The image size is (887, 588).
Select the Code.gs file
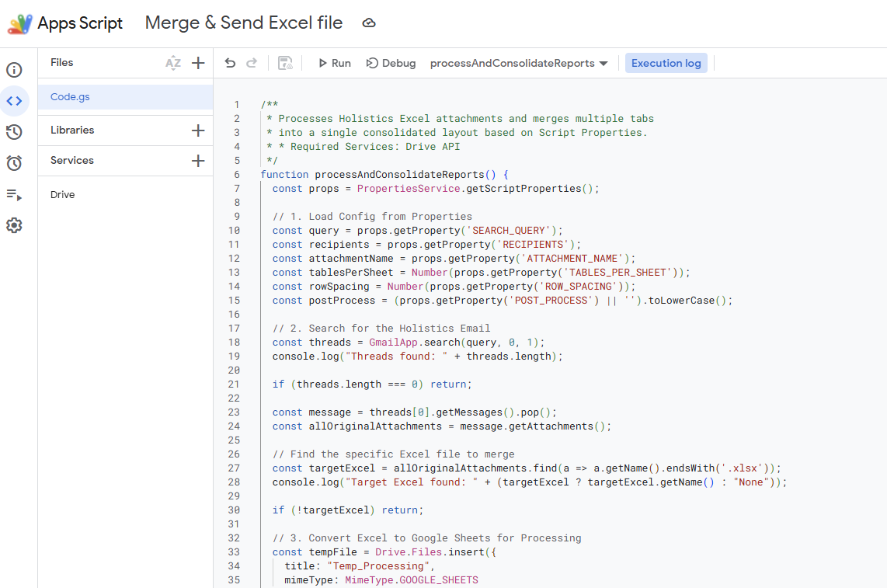click(71, 97)
